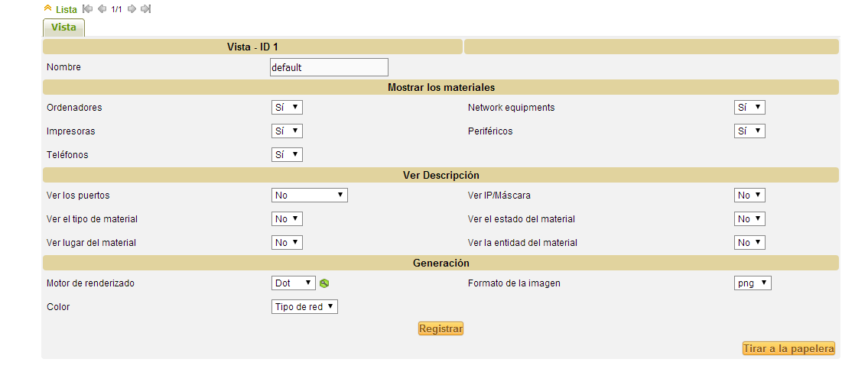
Task: Open the Ordenadores dropdown
Action: [287, 108]
